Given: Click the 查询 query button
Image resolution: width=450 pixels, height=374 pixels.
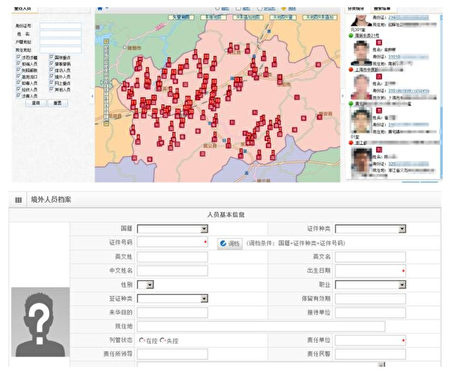Looking at the screenshot, I should (36, 103).
